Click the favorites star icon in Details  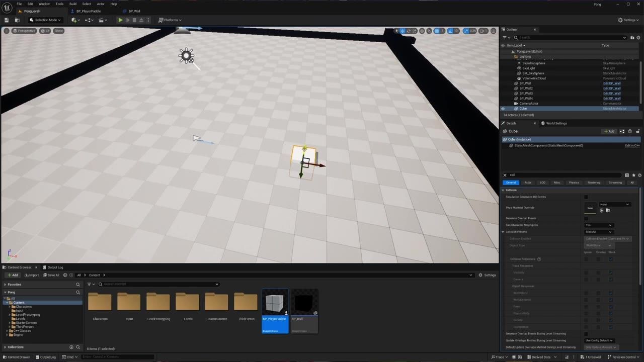coord(633,175)
